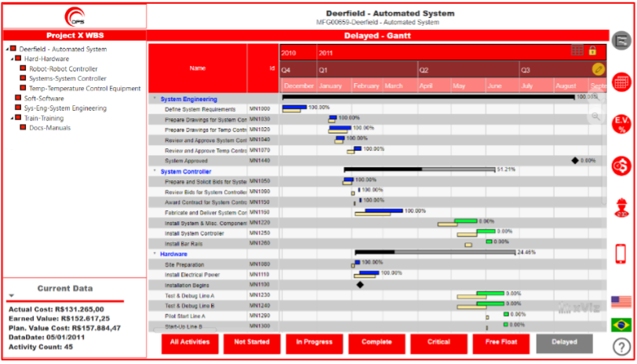Open the worker resource icon
The width and height of the screenshot is (637, 364).
[x=621, y=209]
